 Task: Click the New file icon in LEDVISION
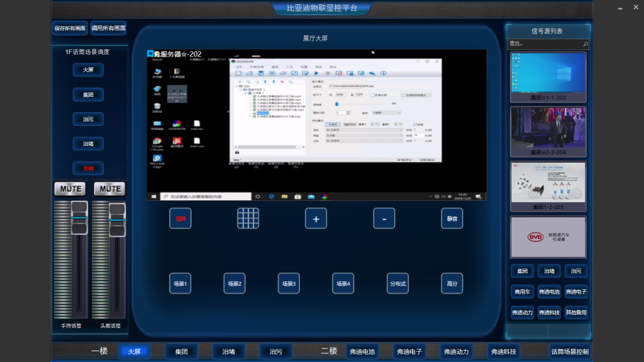239,73
